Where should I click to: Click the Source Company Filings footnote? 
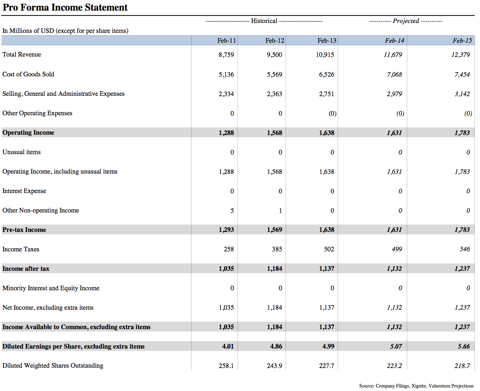416,386
